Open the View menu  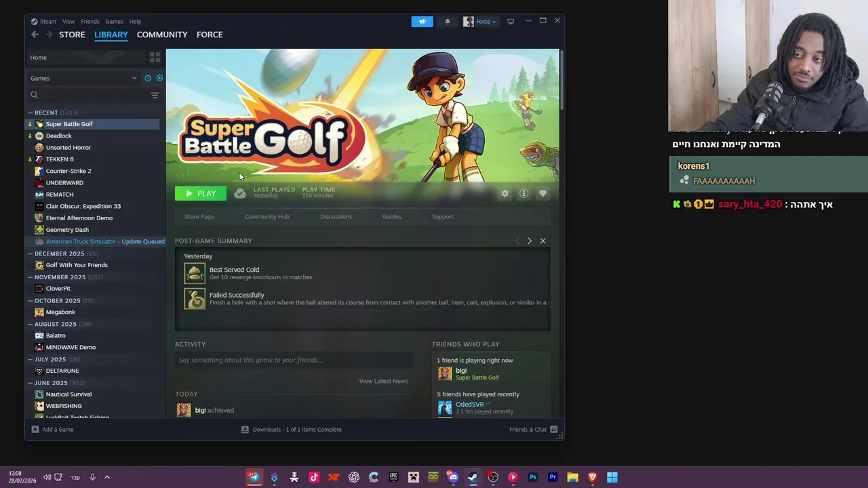(68, 21)
